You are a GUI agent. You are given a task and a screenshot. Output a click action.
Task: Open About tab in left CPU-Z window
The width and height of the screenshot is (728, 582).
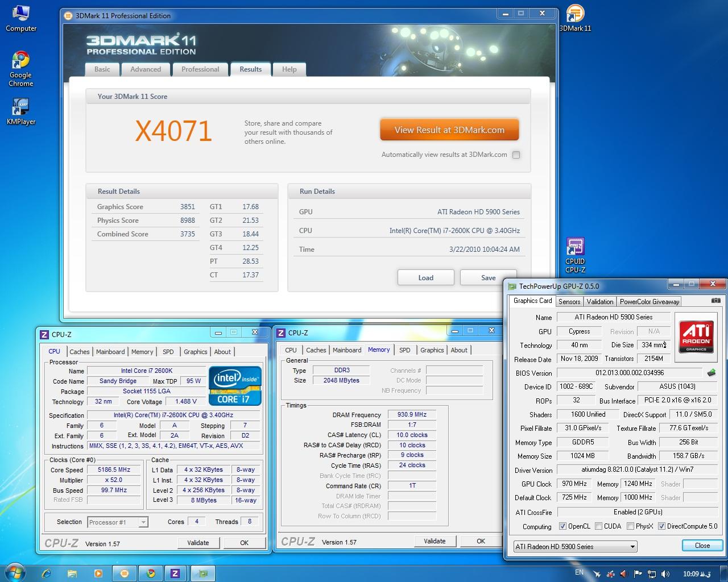[222, 352]
